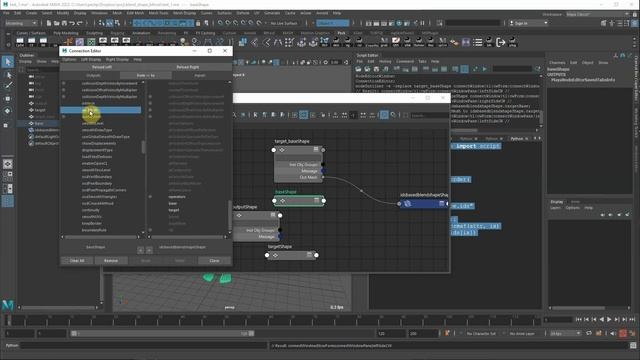Select 'displacementType' in Outputs list
The width and height of the screenshot is (640, 360).
click(x=97, y=150)
